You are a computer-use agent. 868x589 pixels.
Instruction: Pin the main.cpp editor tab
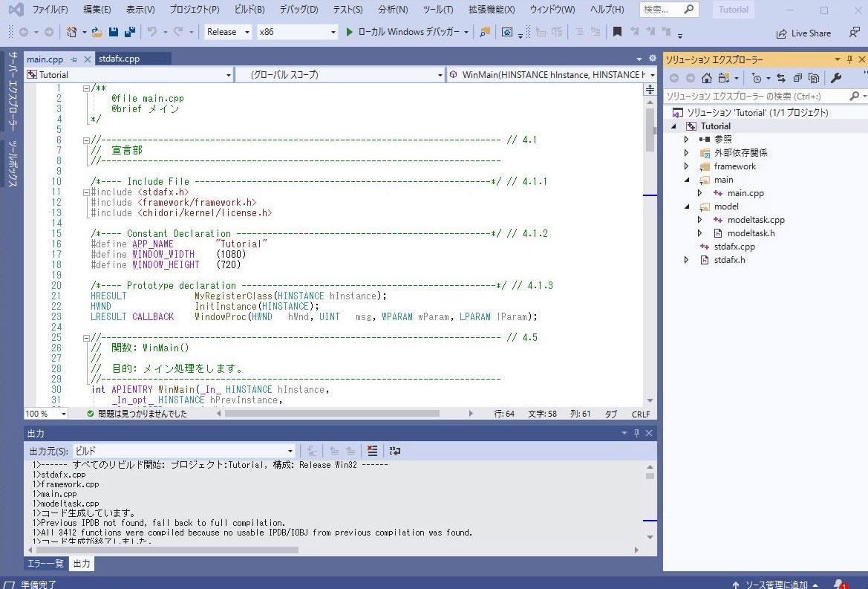tap(74, 59)
